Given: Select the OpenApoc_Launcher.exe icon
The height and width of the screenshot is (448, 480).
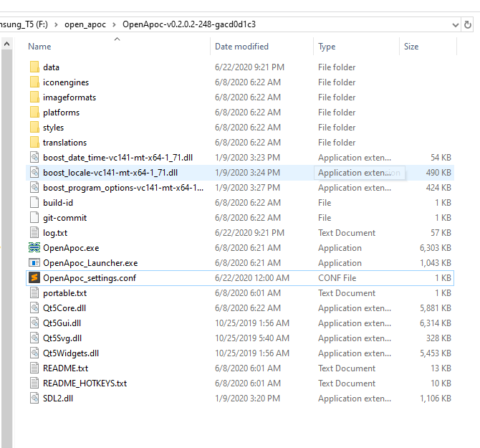Looking at the screenshot, I should tap(34, 263).
